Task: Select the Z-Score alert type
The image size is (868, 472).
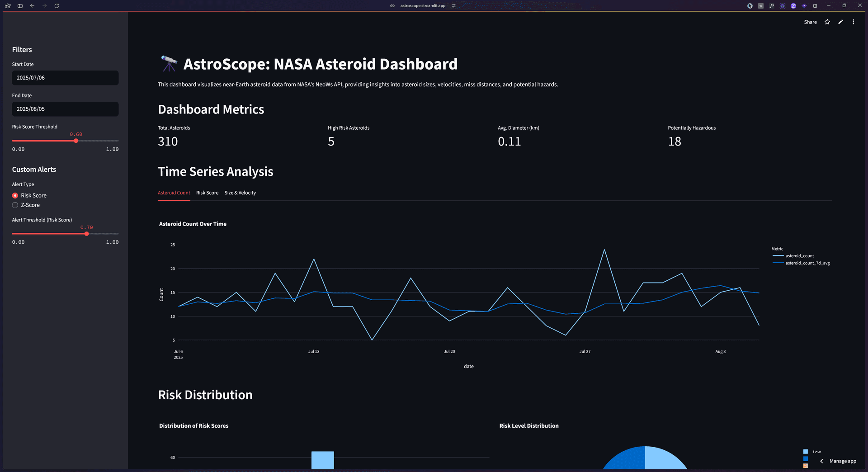Action: point(15,205)
